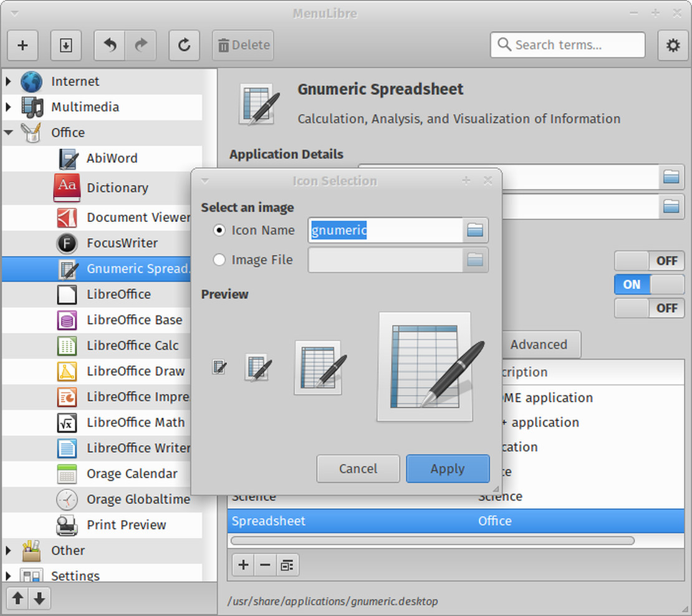Switch the ON toggle to off

[x=649, y=284]
